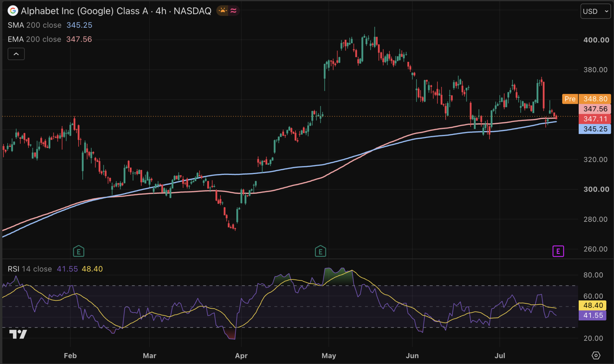Click the RSI average value 48.40 in legend

click(x=92, y=269)
